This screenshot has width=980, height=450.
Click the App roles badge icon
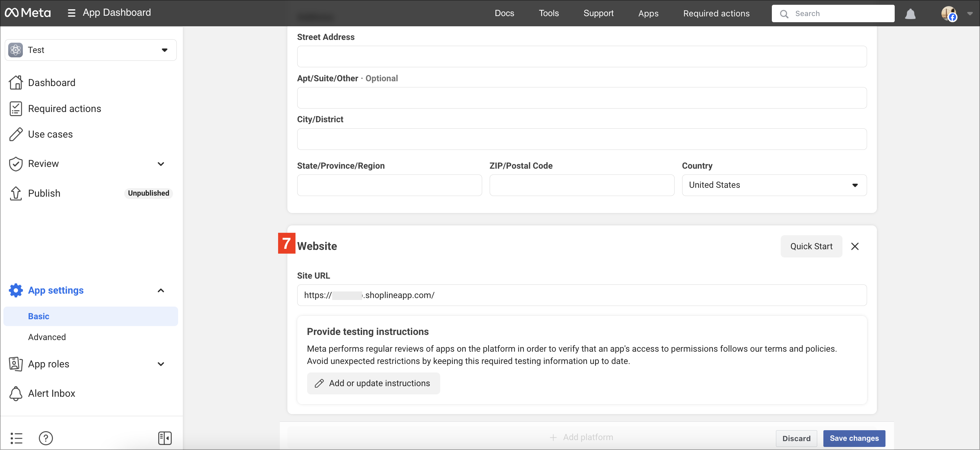tap(16, 364)
